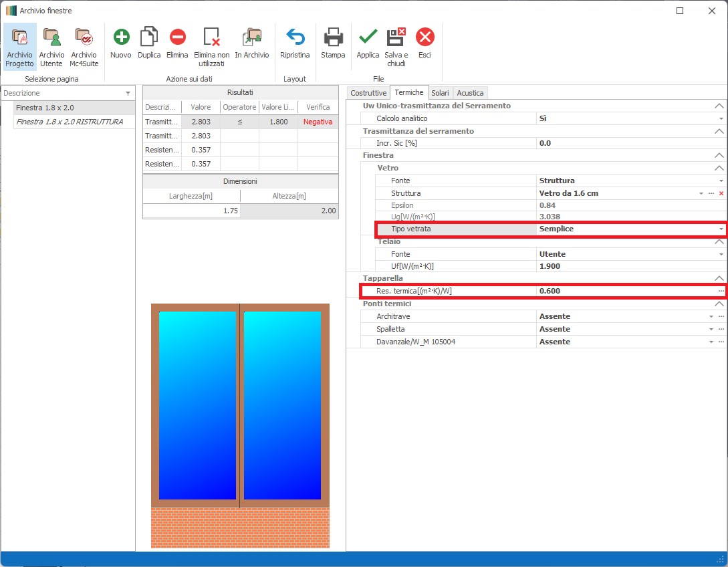The height and width of the screenshot is (567, 728).
Task: Collapse the Ponti termici section
Action: click(x=719, y=304)
